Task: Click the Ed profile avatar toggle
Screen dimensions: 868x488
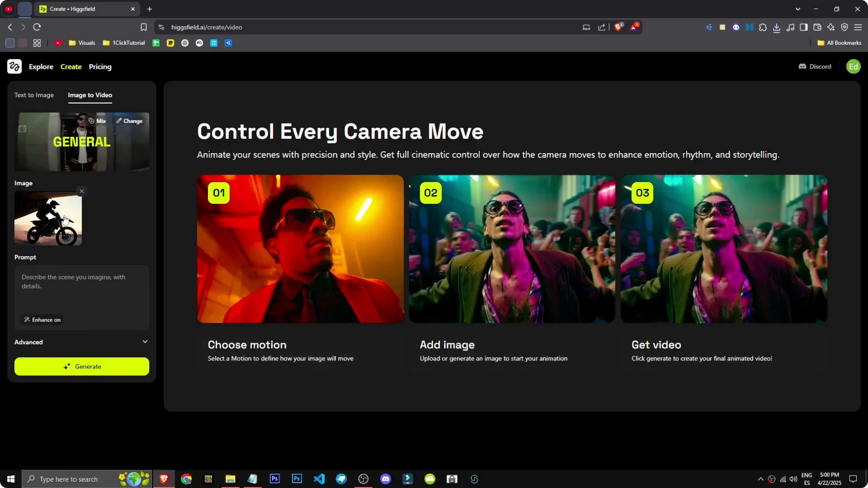Action: (853, 66)
